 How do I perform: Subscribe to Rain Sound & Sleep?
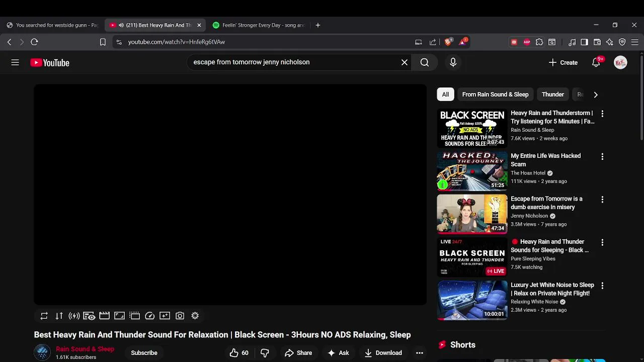tap(144, 353)
